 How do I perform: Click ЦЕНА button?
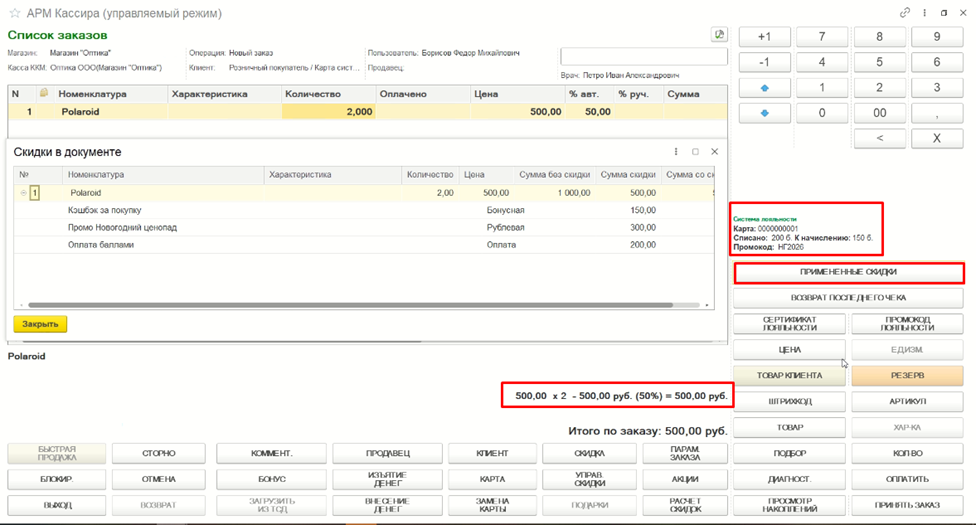pyautogui.click(x=789, y=350)
